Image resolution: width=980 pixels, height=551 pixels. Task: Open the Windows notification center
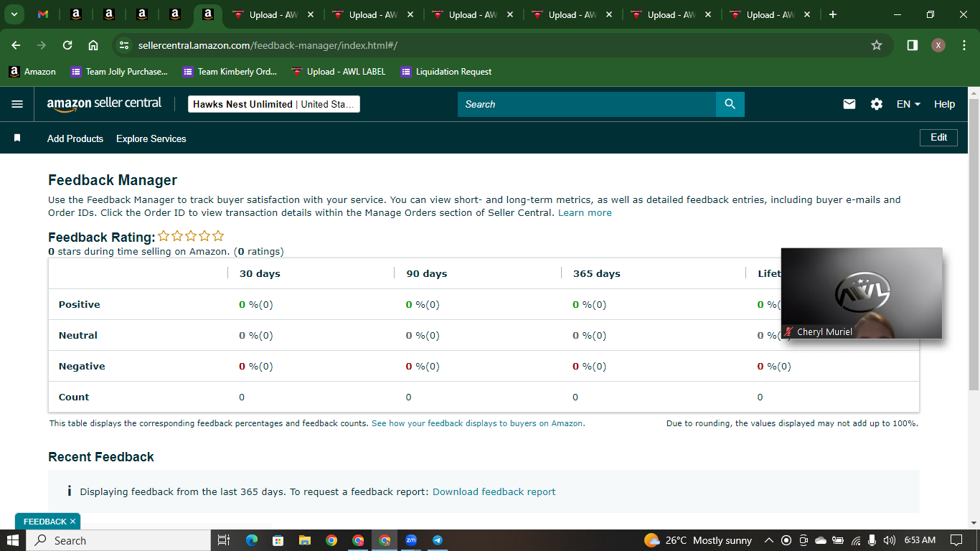point(956,540)
